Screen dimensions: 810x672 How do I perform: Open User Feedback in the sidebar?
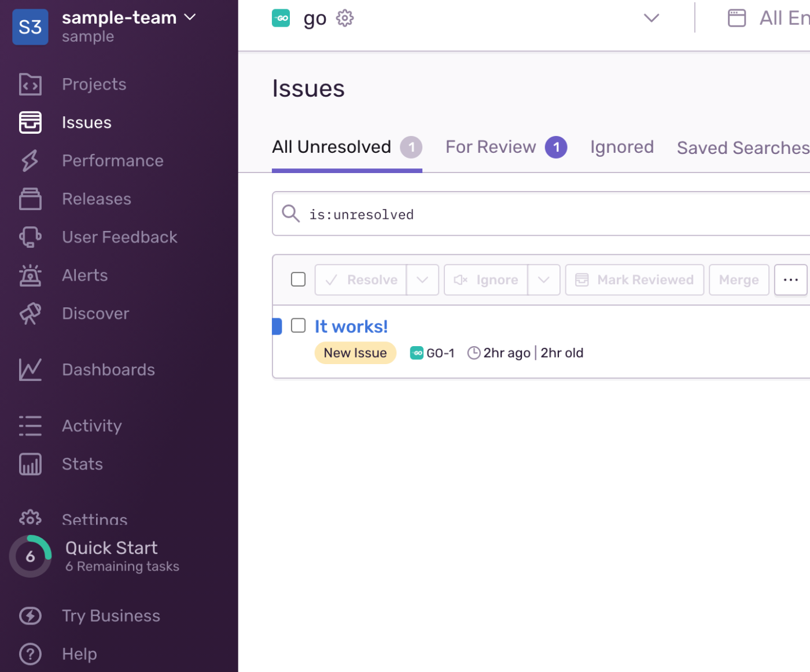[120, 237]
